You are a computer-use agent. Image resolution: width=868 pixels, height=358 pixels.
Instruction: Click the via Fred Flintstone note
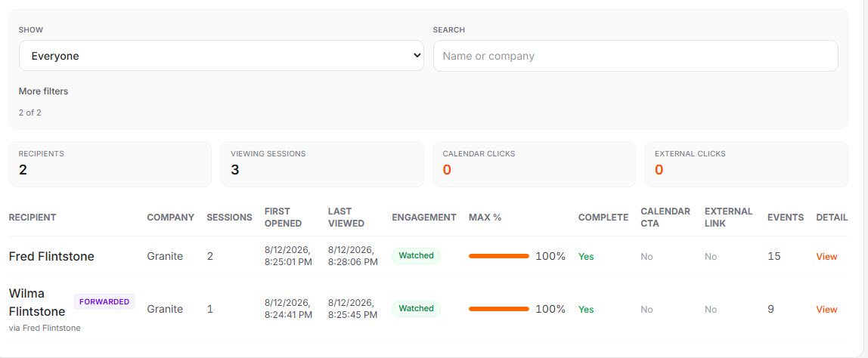pyautogui.click(x=45, y=328)
